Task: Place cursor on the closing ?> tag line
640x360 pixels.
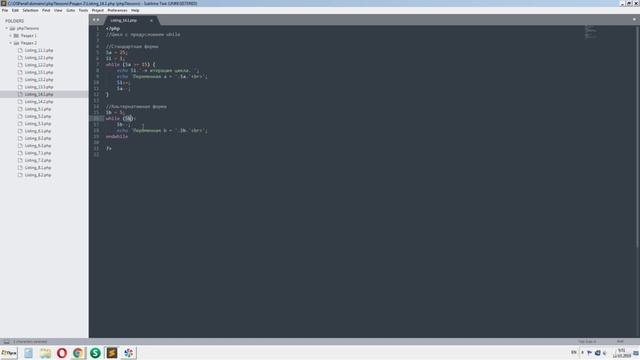Action: 109,149
